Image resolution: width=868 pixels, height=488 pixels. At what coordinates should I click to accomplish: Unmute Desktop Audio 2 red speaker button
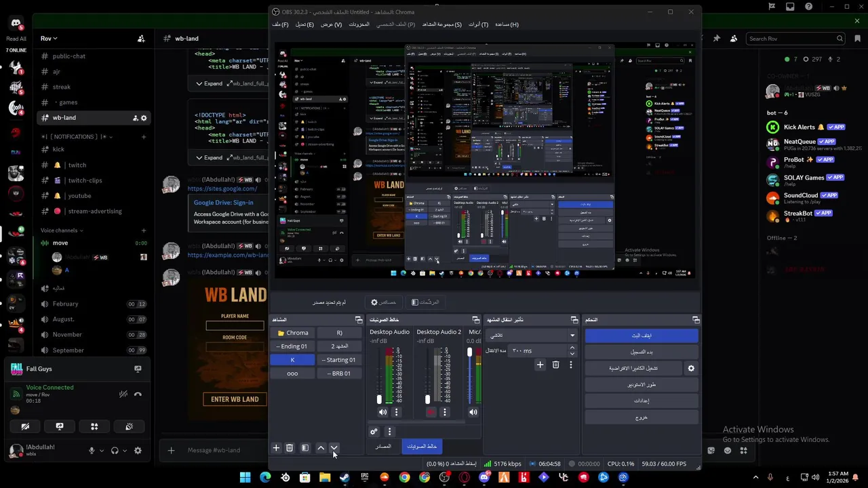(431, 411)
